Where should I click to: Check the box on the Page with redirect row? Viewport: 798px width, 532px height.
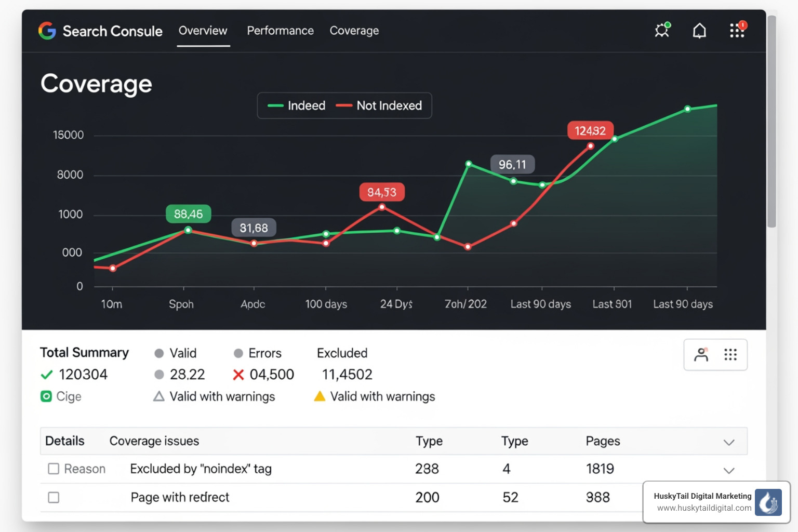[54, 497]
